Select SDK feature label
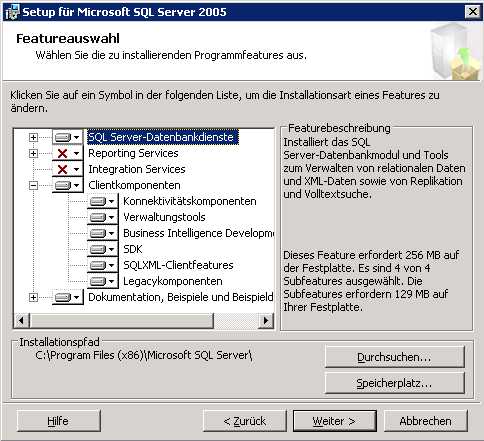Viewport: 484px width, 441px height. coord(133,249)
